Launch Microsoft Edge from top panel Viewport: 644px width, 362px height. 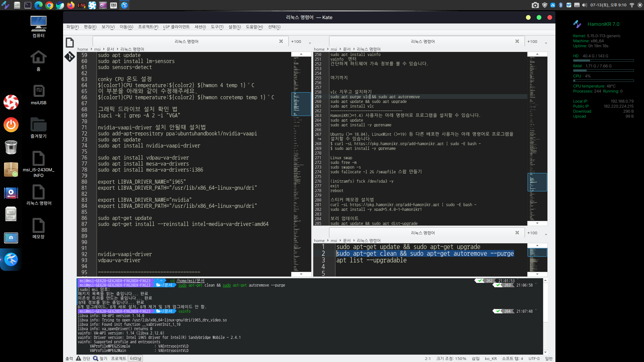39,5
